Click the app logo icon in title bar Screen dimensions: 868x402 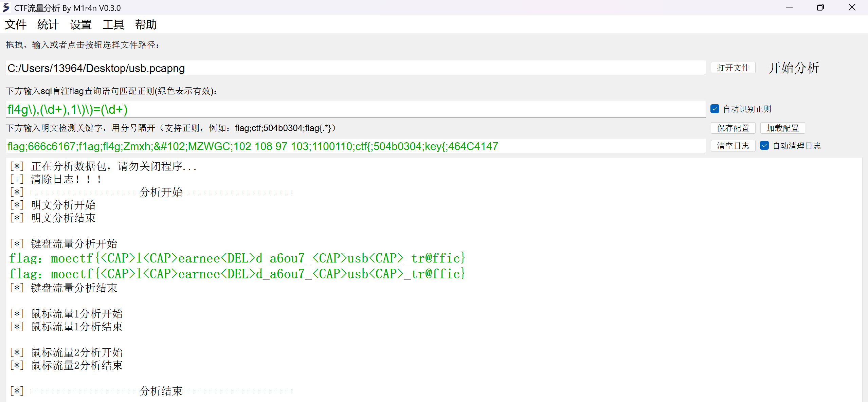(x=6, y=7)
